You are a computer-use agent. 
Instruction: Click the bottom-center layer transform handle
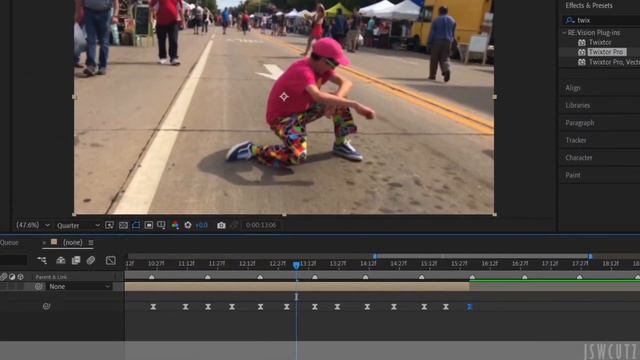[284, 214]
